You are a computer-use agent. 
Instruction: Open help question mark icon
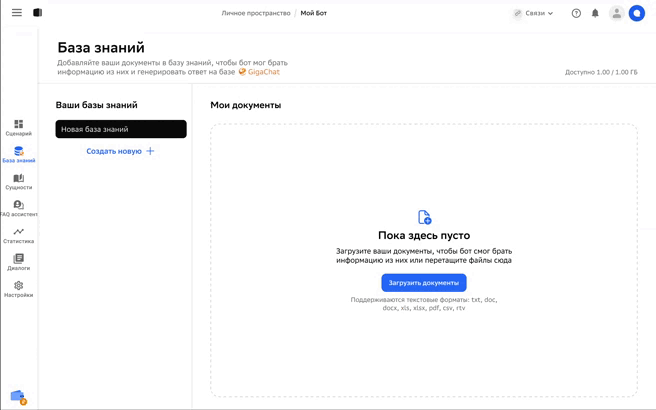[x=576, y=13]
